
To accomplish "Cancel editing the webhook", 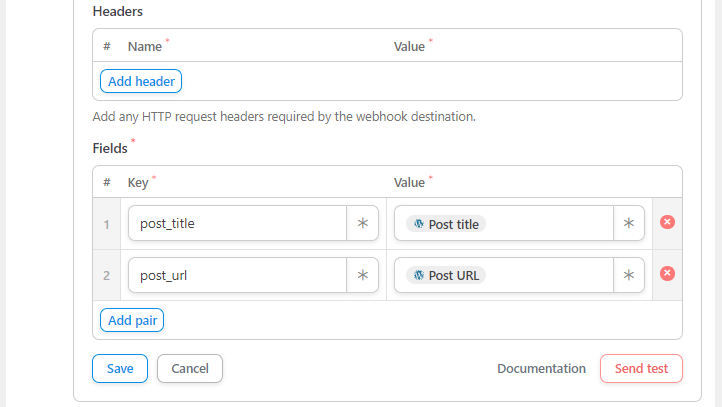I will [190, 368].
